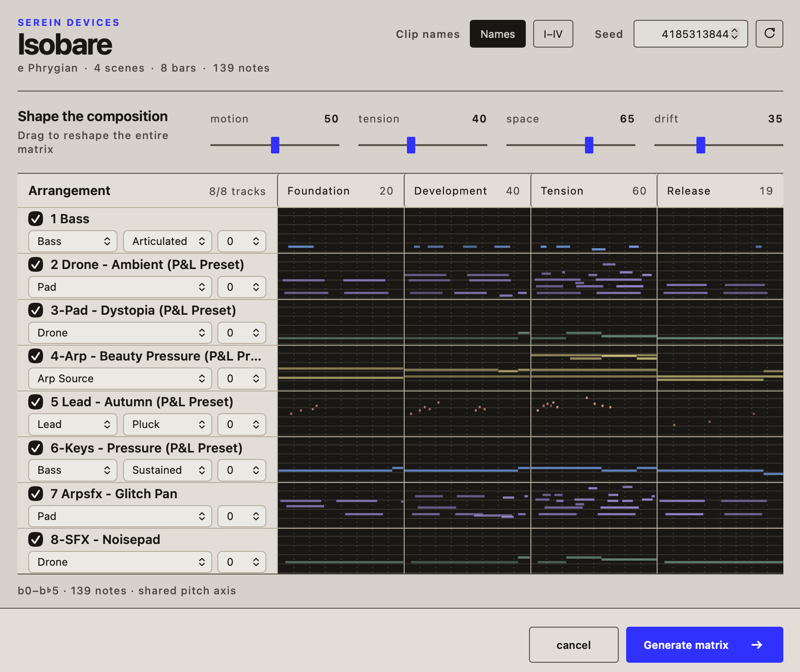The width and height of the screenshot is (800, 672).
Task: Adjust the tension slider handle
Action: pos(411,145)
